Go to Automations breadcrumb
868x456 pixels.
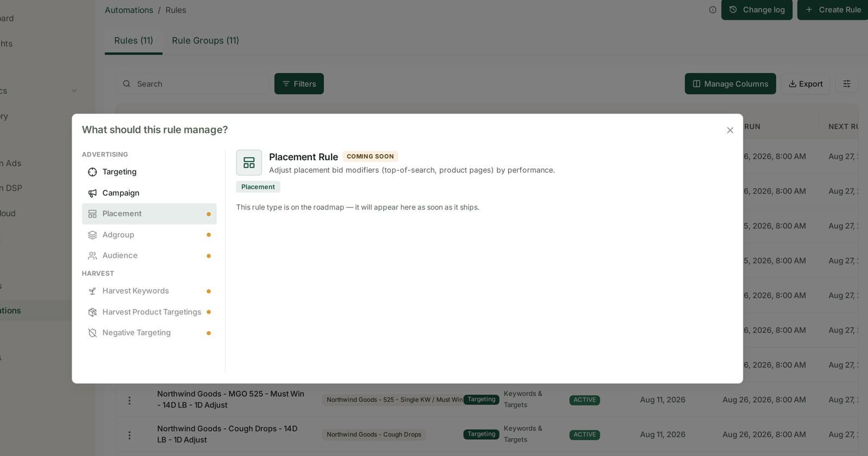(x=129, y=10)
